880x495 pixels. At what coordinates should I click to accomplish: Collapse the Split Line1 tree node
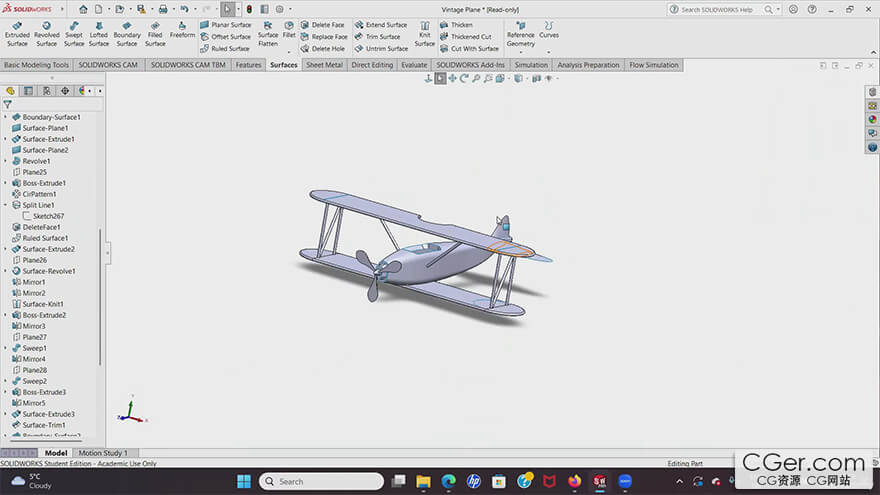pos(5,205)
